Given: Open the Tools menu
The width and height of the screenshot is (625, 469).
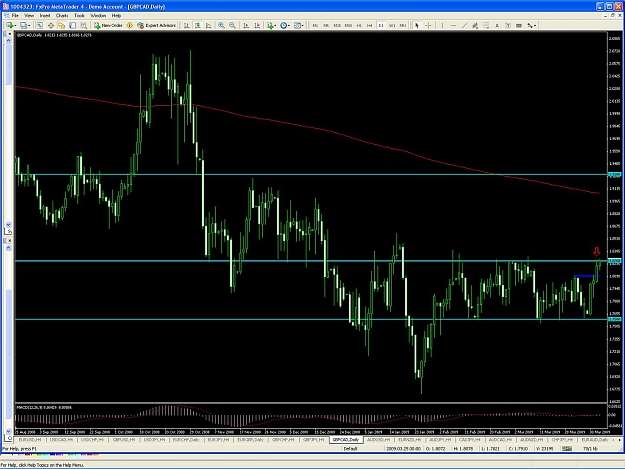Looking at the screenshot, I should (79, 16).
